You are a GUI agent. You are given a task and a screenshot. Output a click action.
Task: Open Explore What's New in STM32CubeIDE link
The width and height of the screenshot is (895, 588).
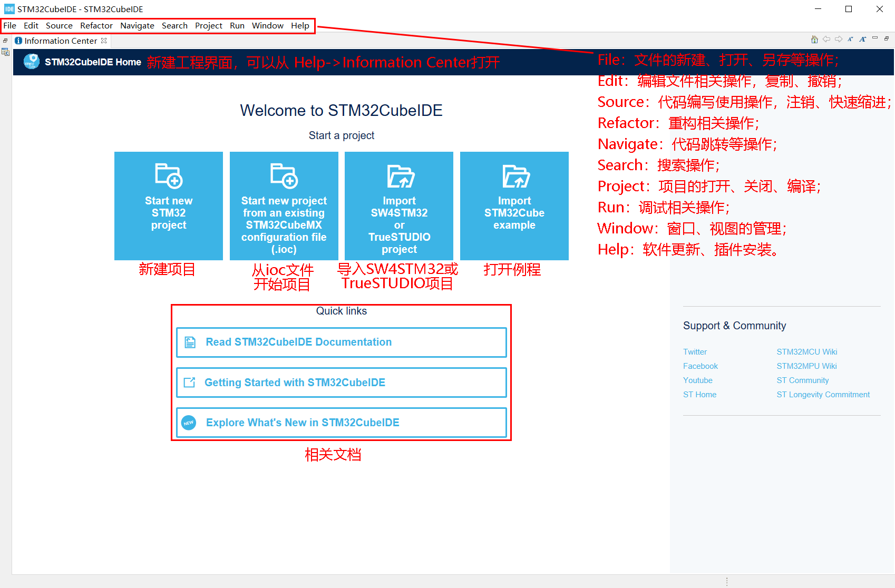point(342,423)
